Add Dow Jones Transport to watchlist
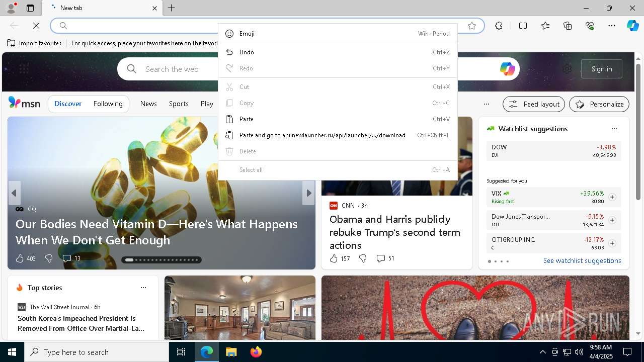The width and height of the screenshot is (644, 362). 612,220
